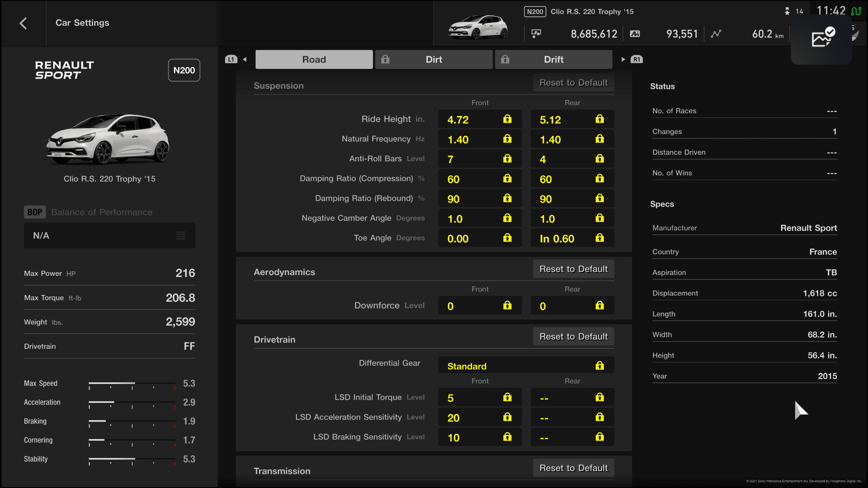This screenshot has height=488, width=868.
Task: Click the mileage points icon
Action: tap(635, 34)
